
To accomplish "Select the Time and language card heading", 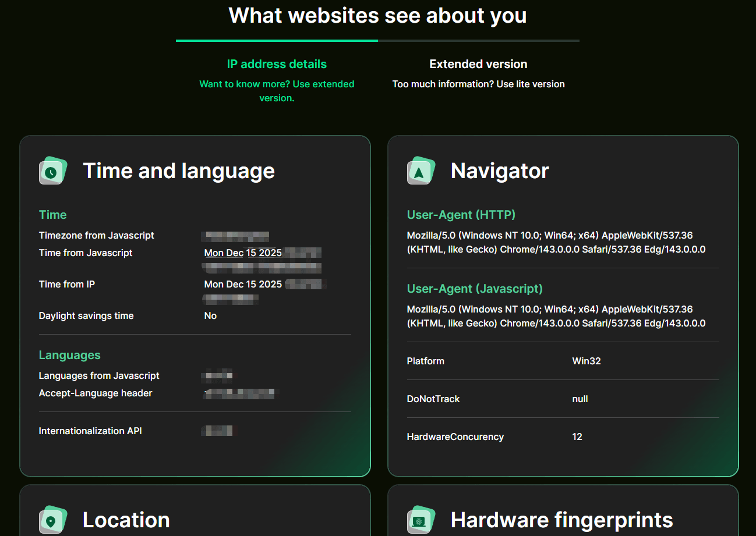I will [179, 171].
